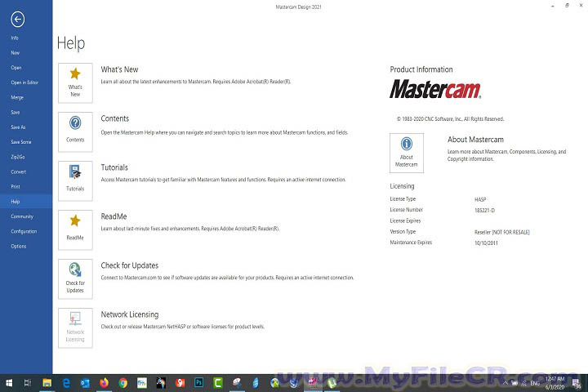Click the ENG language indicator

coord(535,383)
